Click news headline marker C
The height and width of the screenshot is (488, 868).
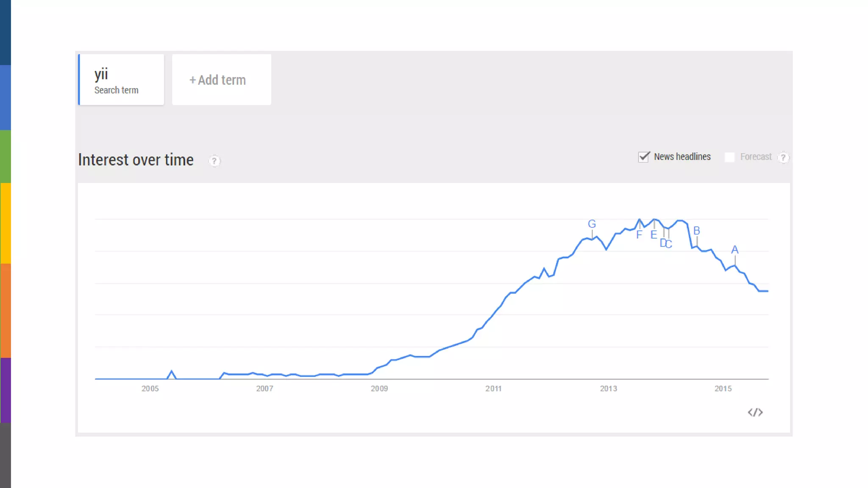coord(669,244)
